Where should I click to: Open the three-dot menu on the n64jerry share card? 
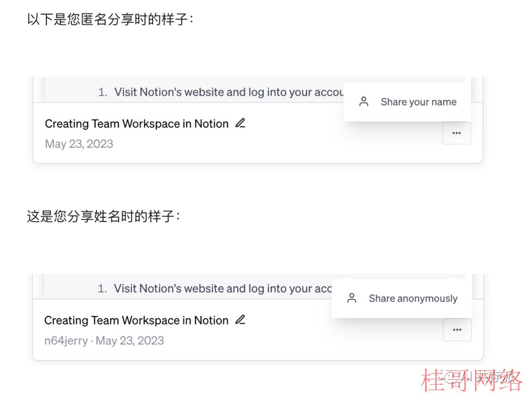tap(457, 330)
